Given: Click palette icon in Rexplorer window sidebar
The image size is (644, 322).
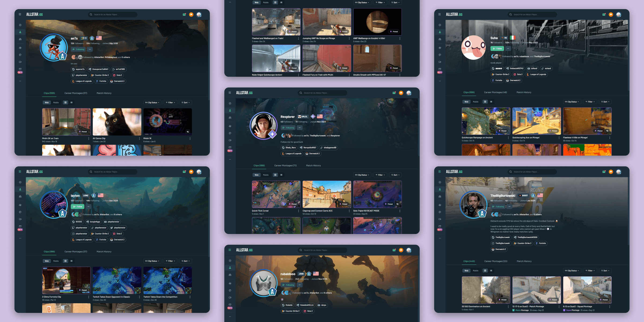Looking at the screenshot, I should tap(230, 133).
